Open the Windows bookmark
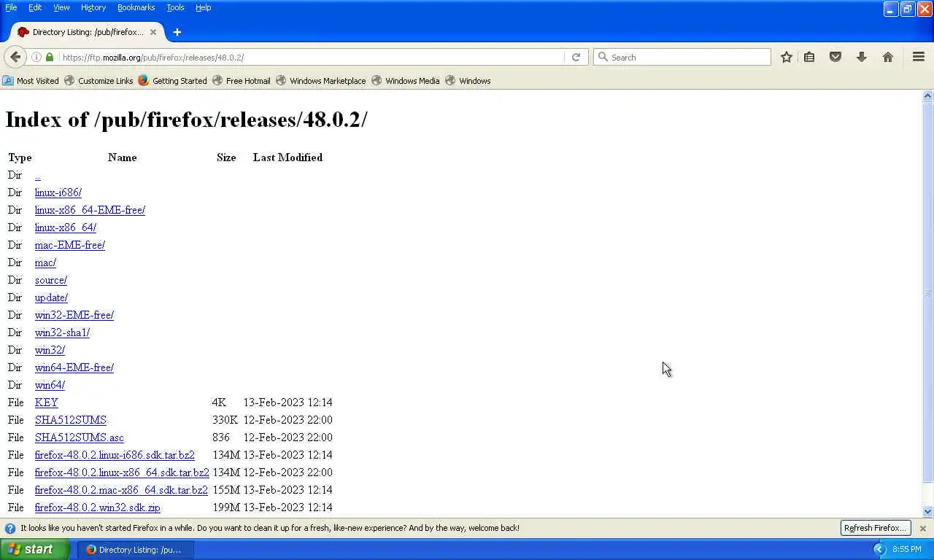934x560 pixels. 468,81
